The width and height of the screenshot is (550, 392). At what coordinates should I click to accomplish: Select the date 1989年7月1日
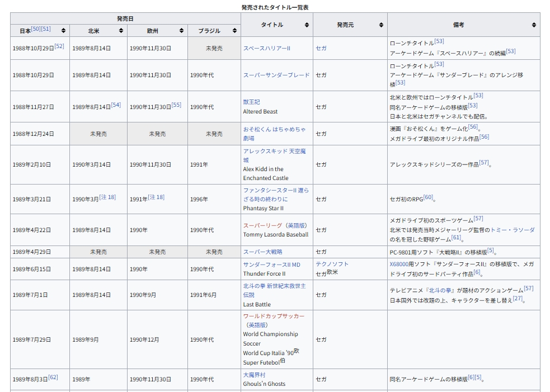tap(30, 295)
